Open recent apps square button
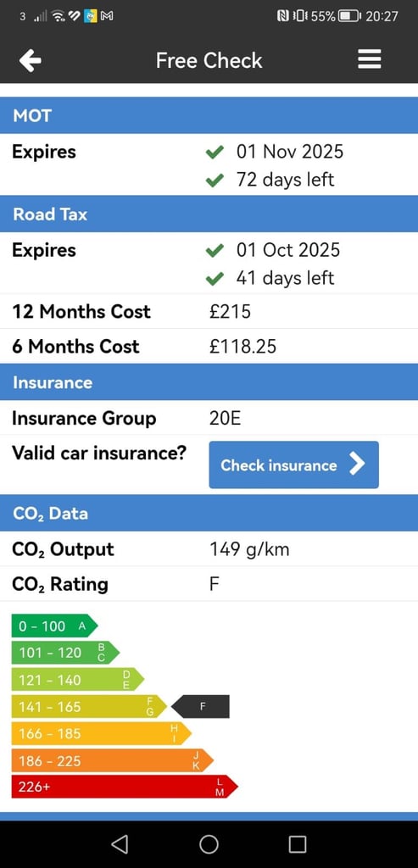The height and width of the screenshot is (868, 418). point(298,843)
